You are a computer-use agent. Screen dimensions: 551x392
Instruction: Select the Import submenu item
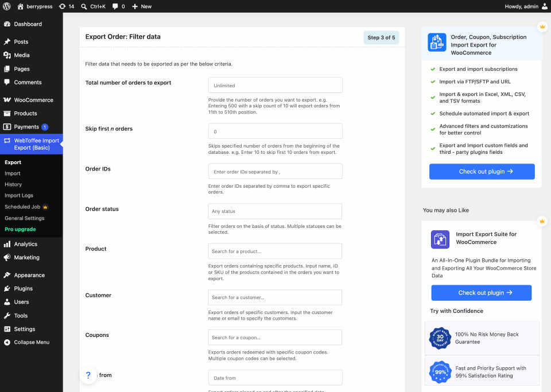[12, 173]
